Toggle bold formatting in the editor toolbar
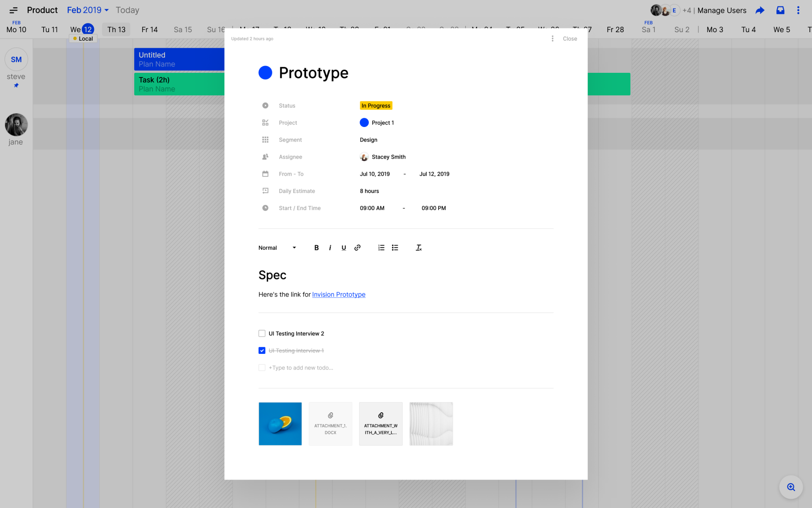Viewport: 812px width, 508px height. pyautogui.click(x=316, y=248)
